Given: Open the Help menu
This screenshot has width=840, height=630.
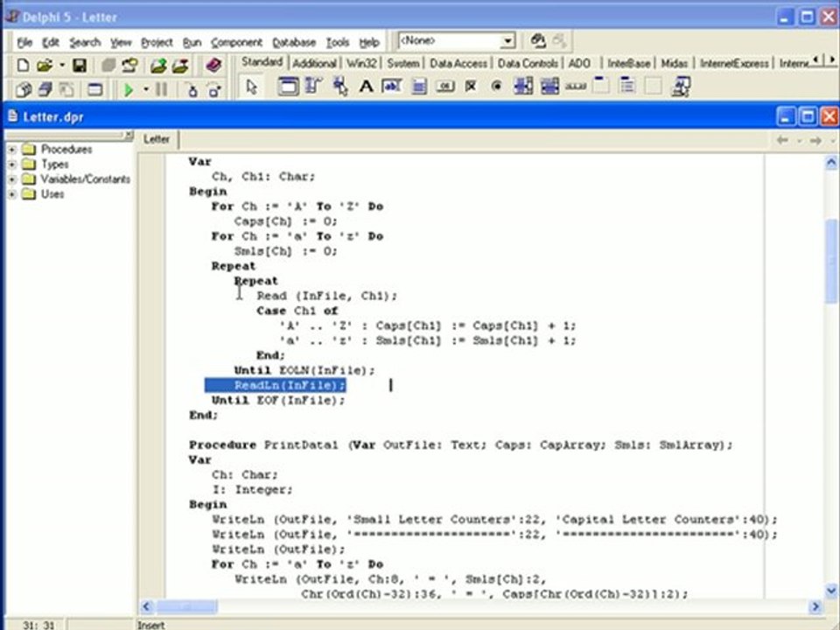Looking at the screenshot, I should (x=369, y=42).
